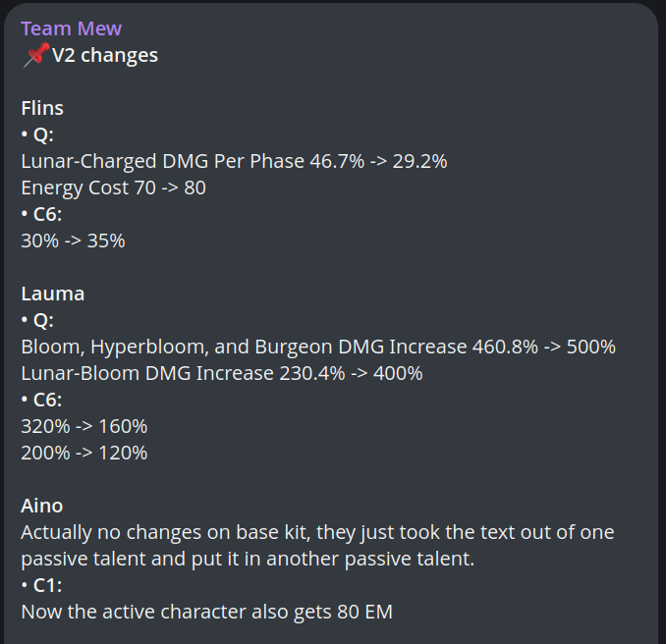Click the Bloom, Hyperbloom, and Burgeon line
The width and height of the screenshot is (666, 644).
point(317,347)
